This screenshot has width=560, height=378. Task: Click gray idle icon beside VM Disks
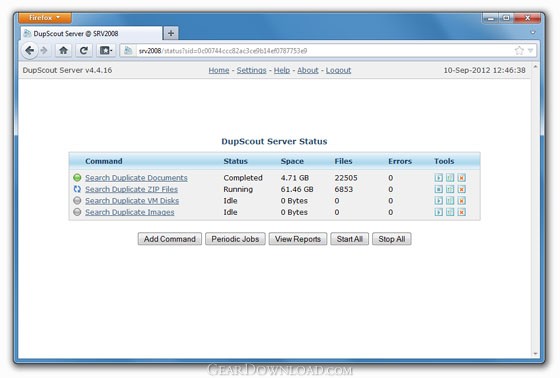click(77, 200)
